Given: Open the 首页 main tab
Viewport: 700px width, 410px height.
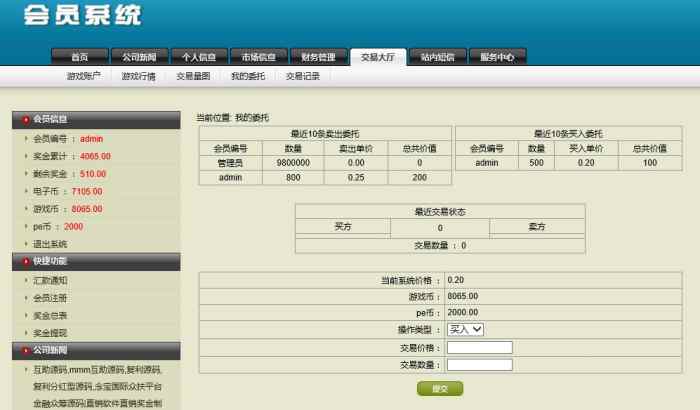Looking at the screenshot, I should pyautogui.click(x=80, y=57).
